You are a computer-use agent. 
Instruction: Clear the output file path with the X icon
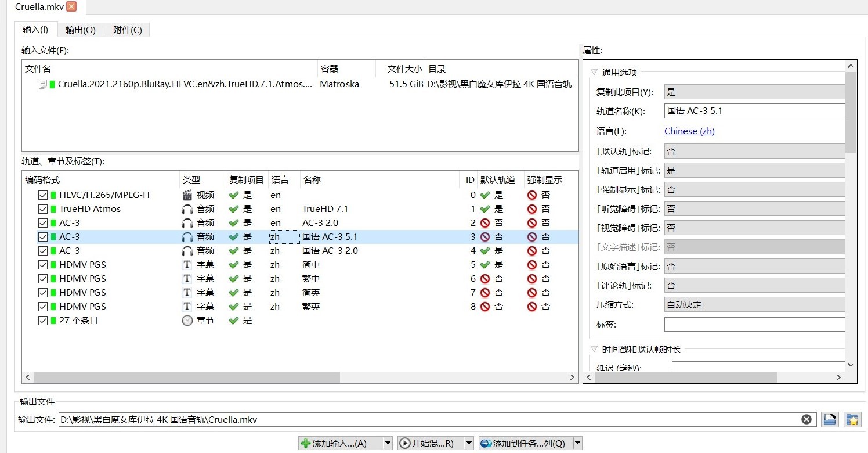(x=806, y=419)
